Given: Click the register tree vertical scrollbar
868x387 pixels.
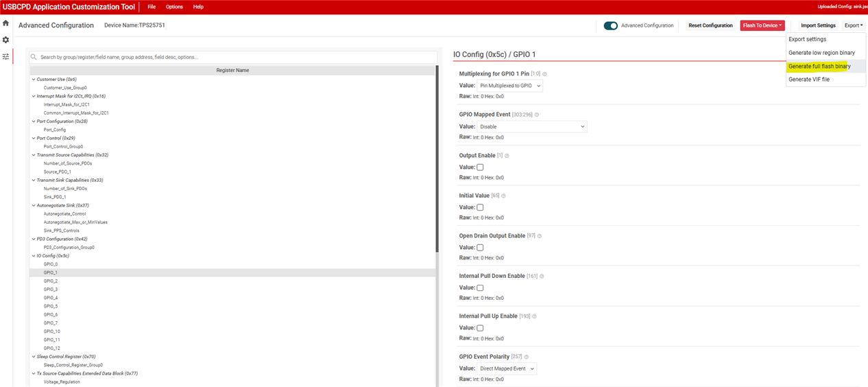Looking at the screenshot, I should 437,158.
